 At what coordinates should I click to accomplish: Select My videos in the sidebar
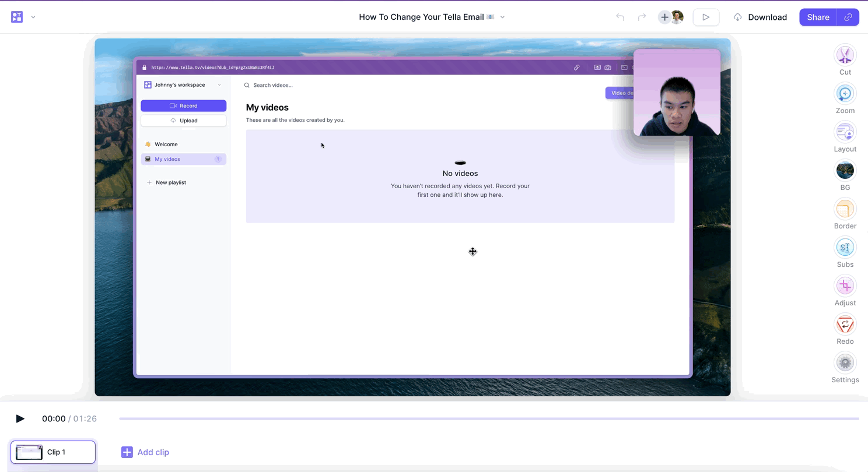coord(183,159)
